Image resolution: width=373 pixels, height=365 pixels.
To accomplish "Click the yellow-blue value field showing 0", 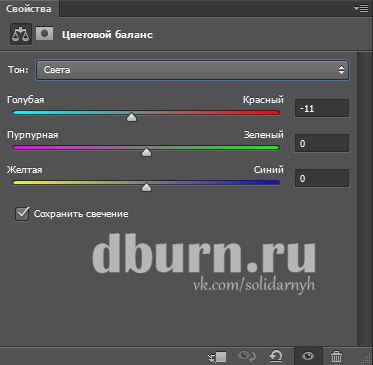I will pos(322,178).
